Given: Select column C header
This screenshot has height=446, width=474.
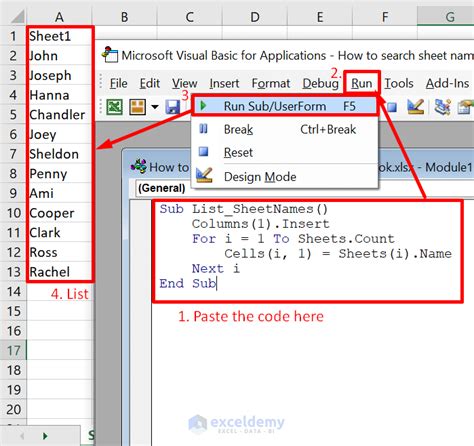Looking at the screenshot, I should click(189, 17).
